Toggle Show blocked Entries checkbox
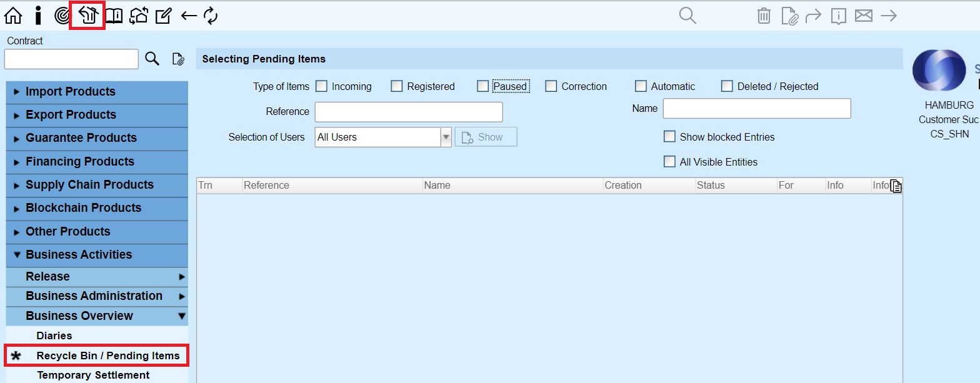This screenshot has width=980, height=383. coord(669,137)
